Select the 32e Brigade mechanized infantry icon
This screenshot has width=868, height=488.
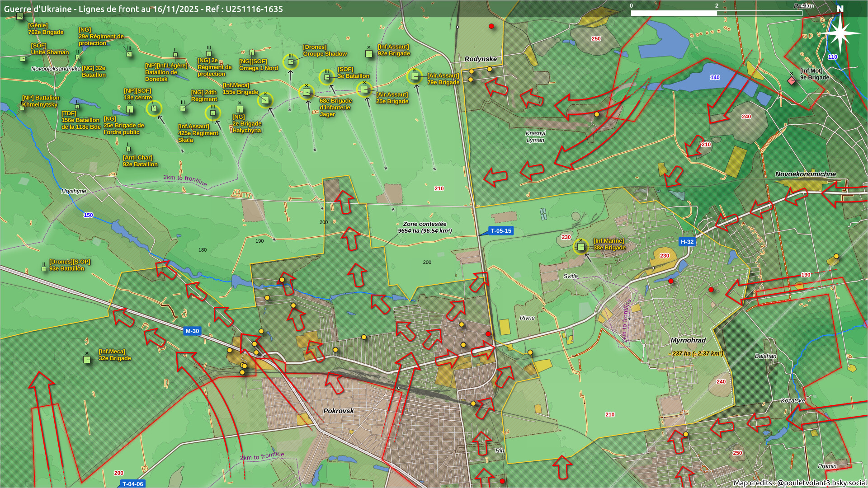click(x=87, y=360)
